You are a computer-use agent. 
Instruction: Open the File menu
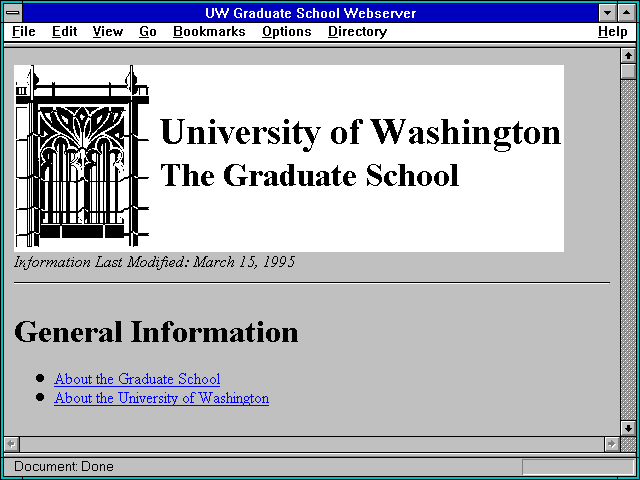[24, 32]
